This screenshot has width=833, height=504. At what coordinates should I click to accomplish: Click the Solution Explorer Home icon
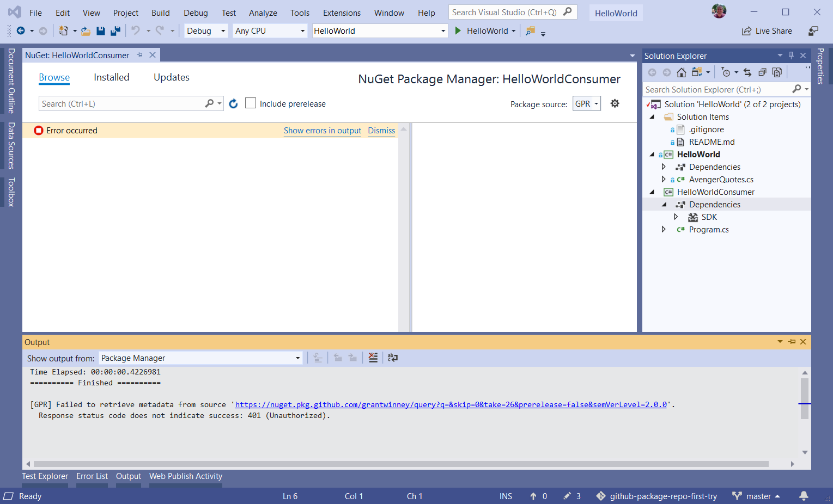(681, 72)
